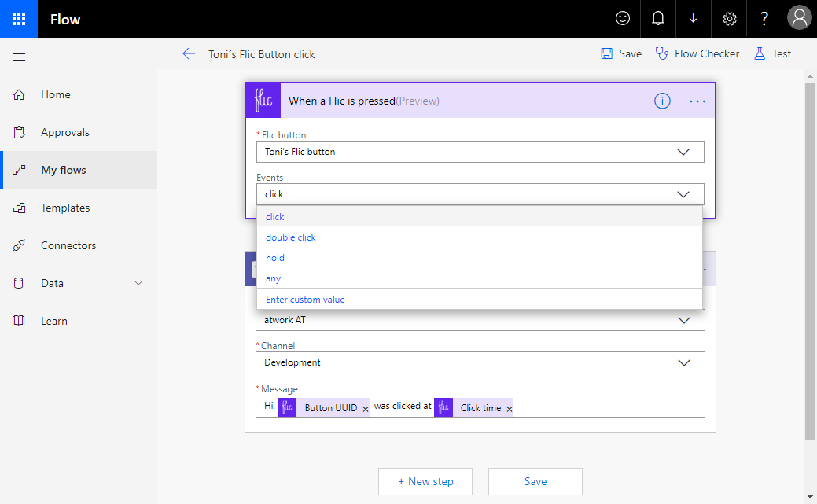Choose Enter custom value option
This screenshot has width=817, height=504.
(x=305, y=300)
